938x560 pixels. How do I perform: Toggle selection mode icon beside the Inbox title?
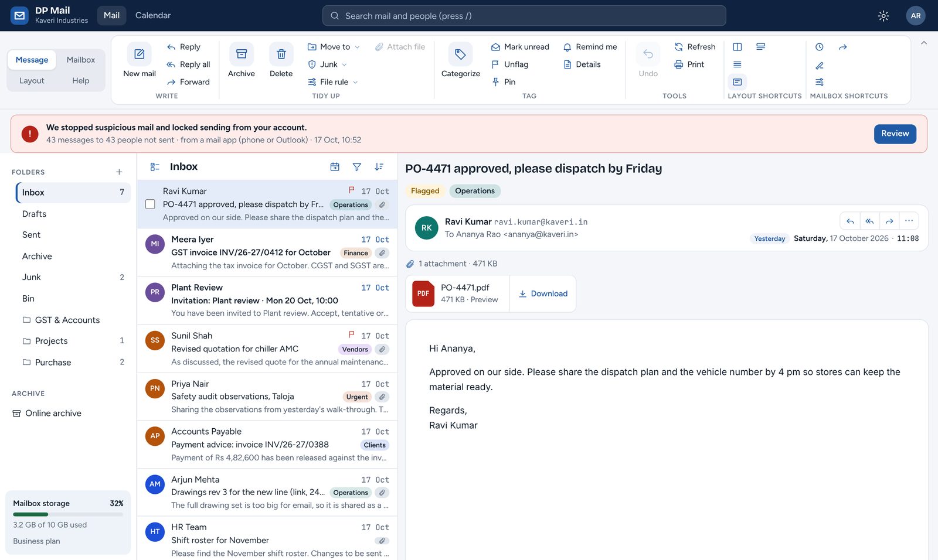tap(155, 167)
